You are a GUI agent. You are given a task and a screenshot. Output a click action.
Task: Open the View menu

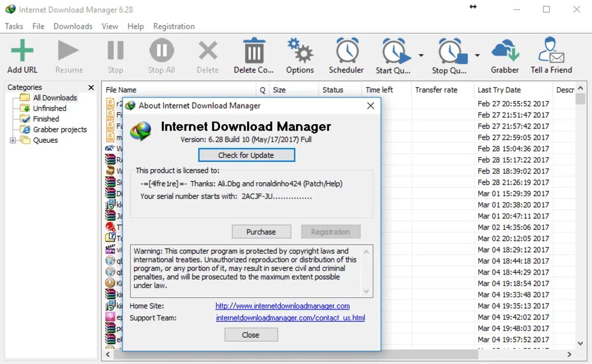point(110,27)
